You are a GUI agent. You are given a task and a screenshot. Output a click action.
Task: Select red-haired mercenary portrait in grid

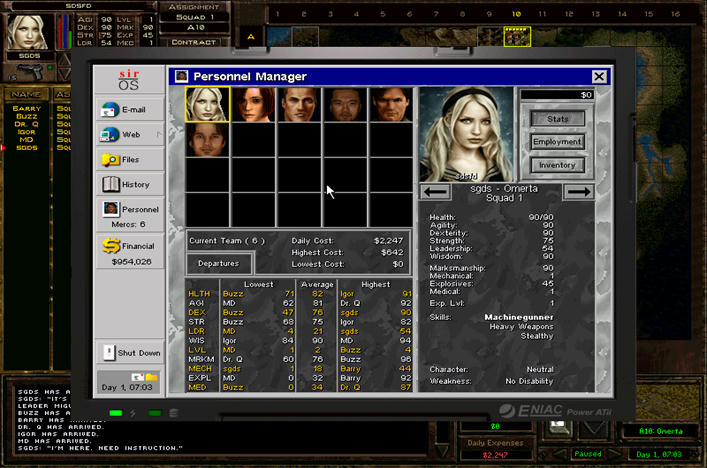pos(253,105)
